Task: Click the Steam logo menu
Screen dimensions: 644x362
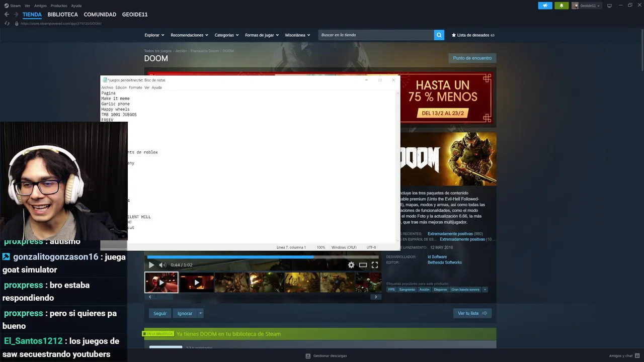Action: (13, 6)
